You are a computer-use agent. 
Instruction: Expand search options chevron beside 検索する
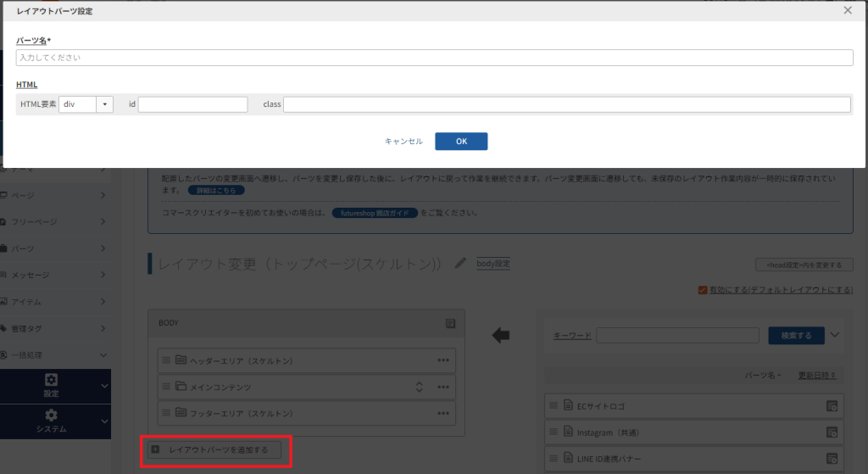click(x=835, y=335)
